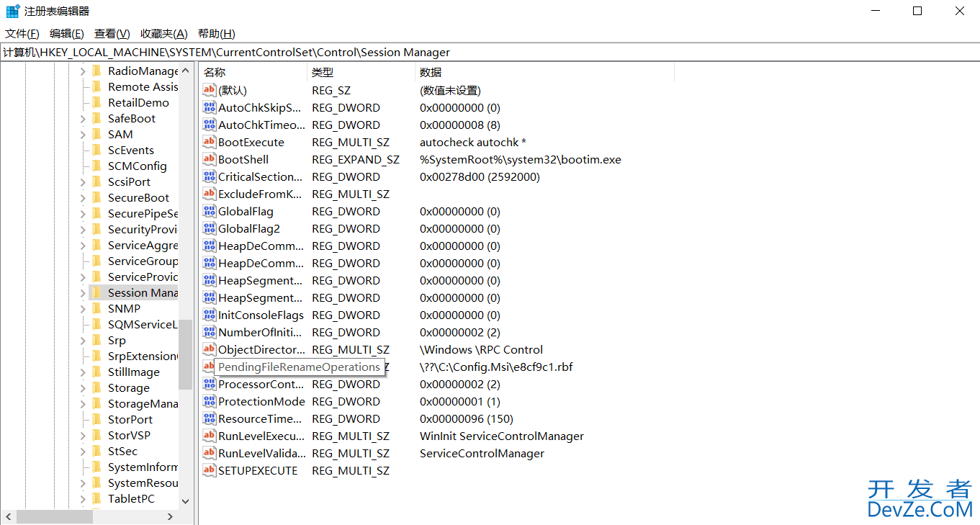Image resolution: width=980 pixels, height=525 pixels.
Task: Select the ServiceProvic key in tree
Action: coord(143,277)
